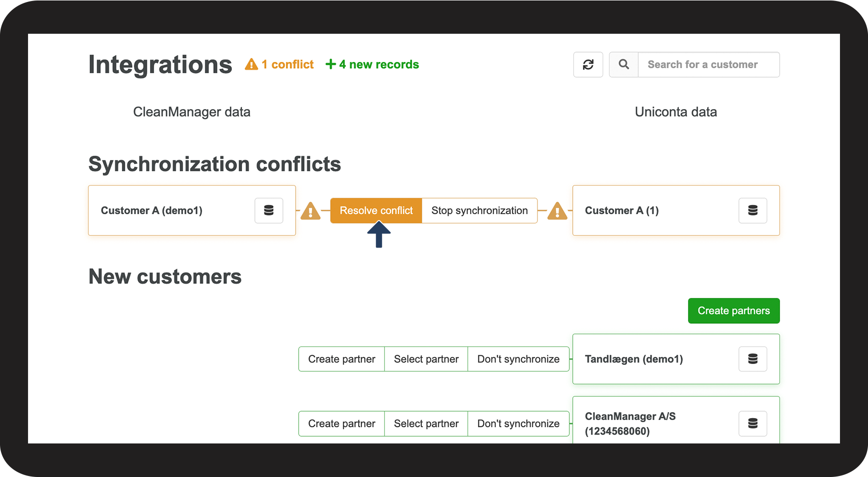Focus the Search for a customer field
This screenshot has height=477, width=868.
pos(708,65)
